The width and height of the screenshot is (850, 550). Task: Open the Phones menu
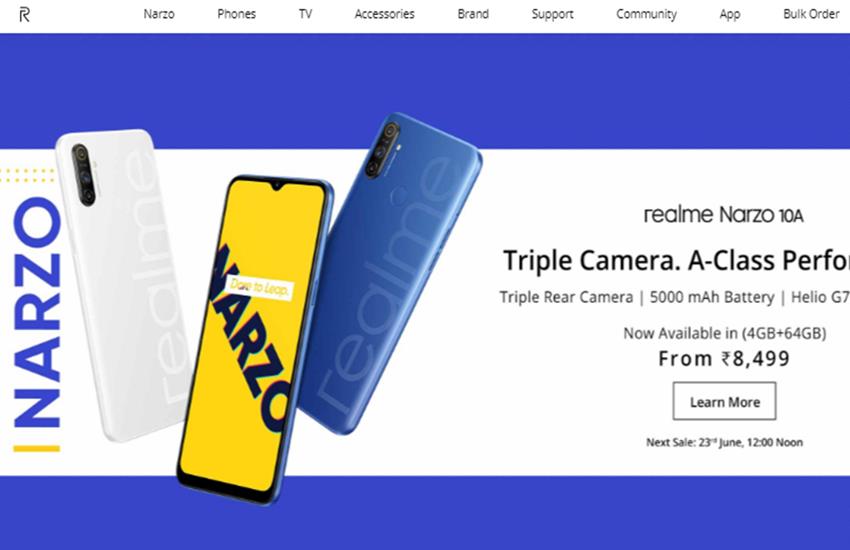(x=236, y=14)
